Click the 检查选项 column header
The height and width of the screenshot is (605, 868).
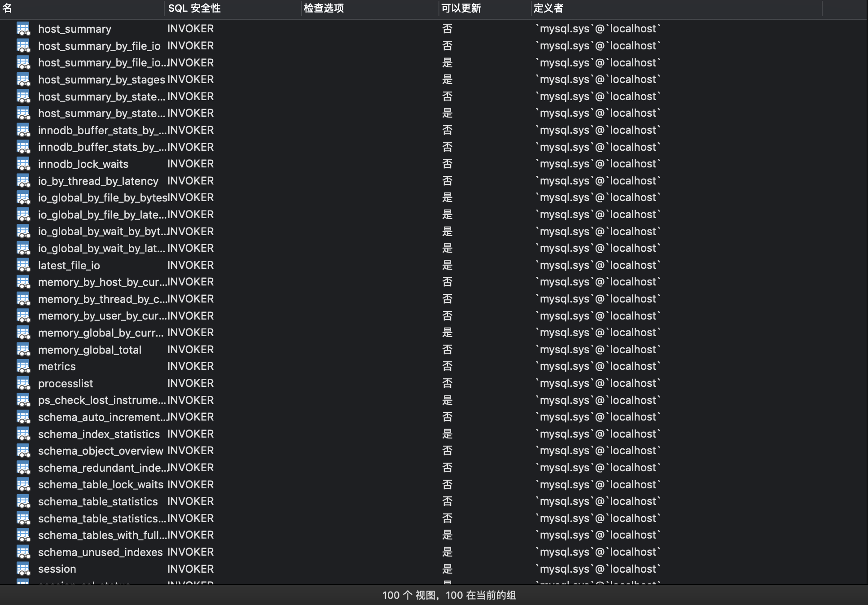(323, 8)
